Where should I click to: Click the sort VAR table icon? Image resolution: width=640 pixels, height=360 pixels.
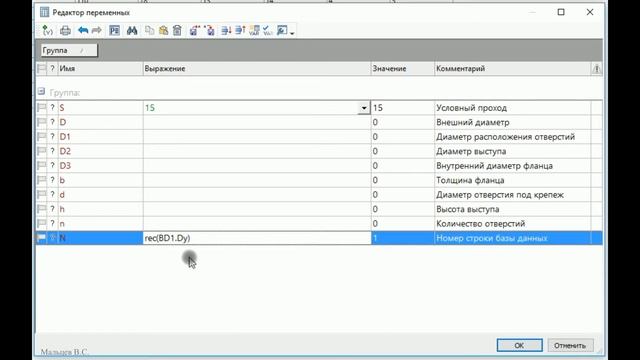(x=254, y=31)
